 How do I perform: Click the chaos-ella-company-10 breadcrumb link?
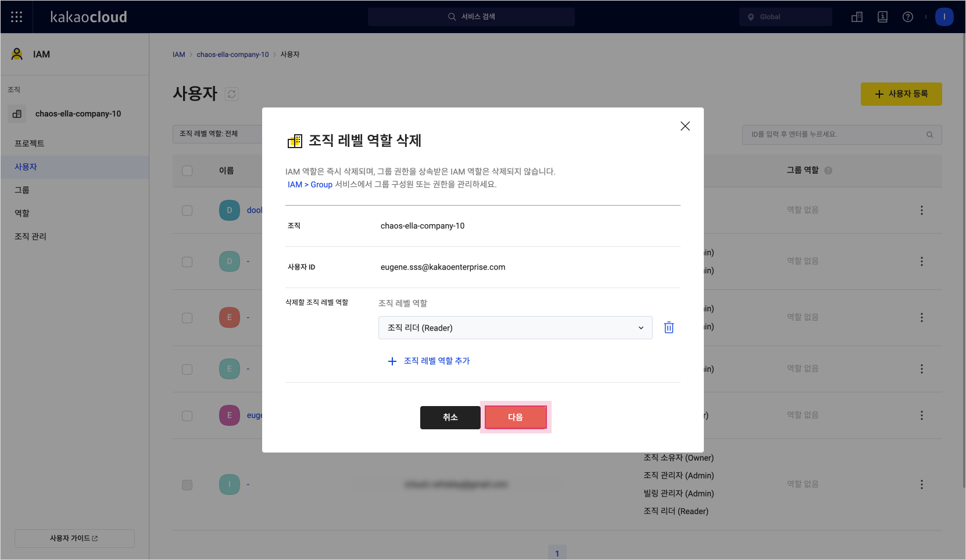[x=232, y=55]
